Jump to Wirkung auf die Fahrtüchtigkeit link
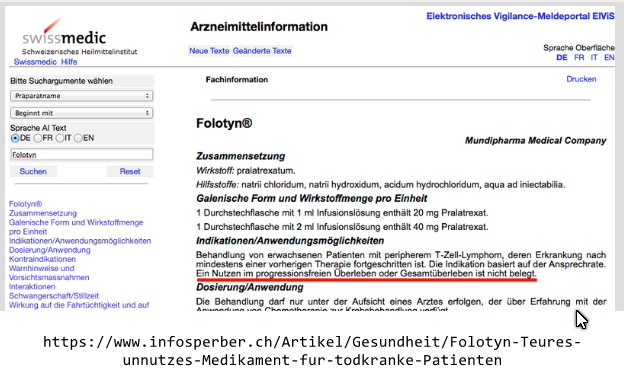Screen dimensions: 624x391 pos(79,305)
